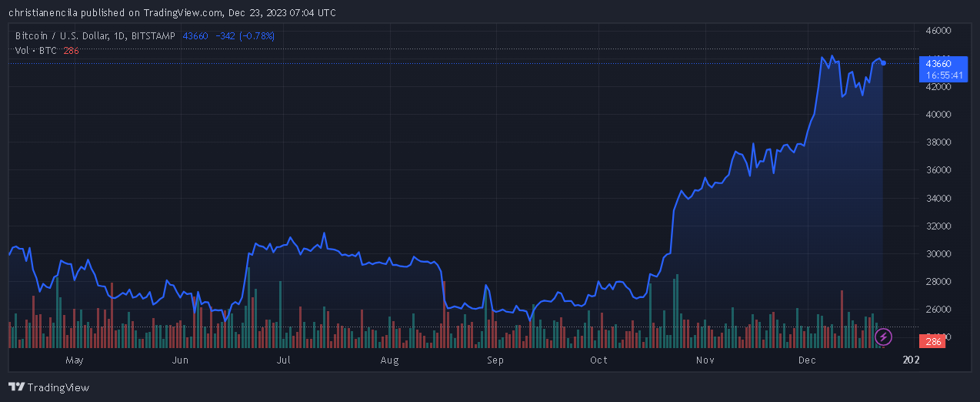Click the 46000 level on price axis

tap(939, 31)
